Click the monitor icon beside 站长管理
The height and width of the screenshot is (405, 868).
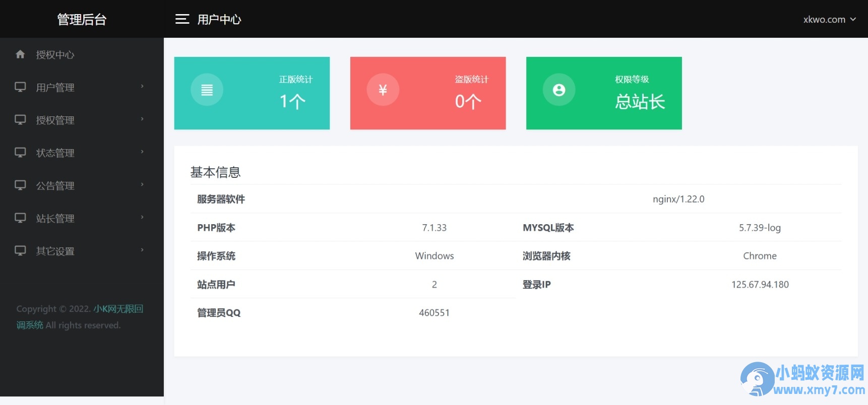pyautogui.click(x=20, y=218)
